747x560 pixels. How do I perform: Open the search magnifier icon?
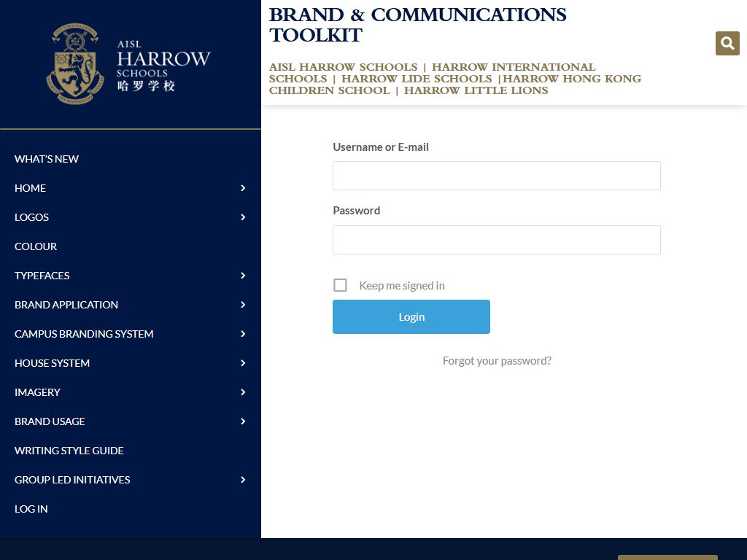coord(727,43)
